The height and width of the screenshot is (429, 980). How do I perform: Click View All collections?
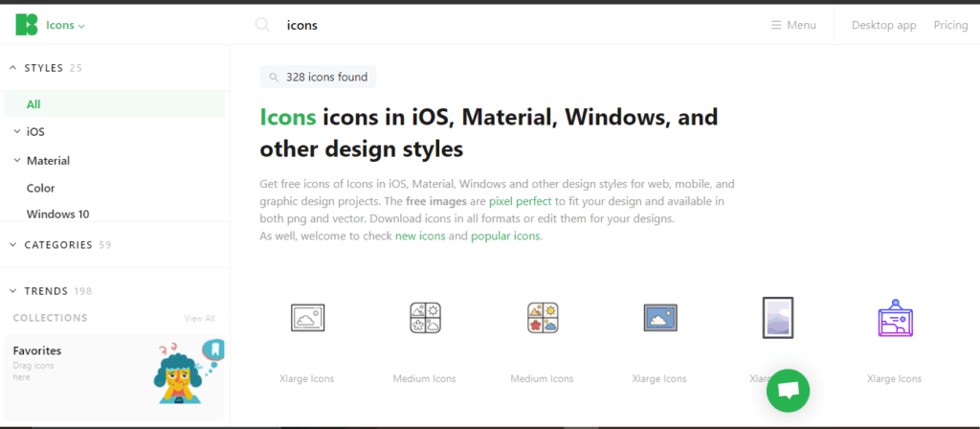pyautogui.click(x=199, y=318)
